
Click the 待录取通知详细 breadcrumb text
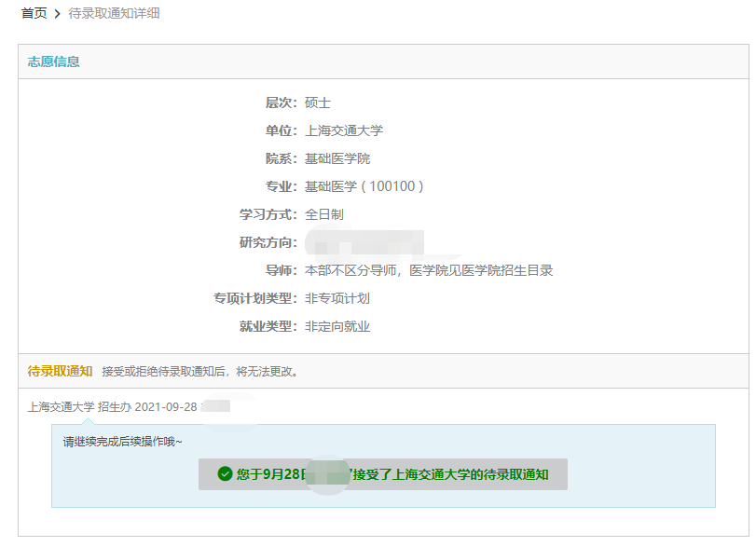tap(114, 13)
